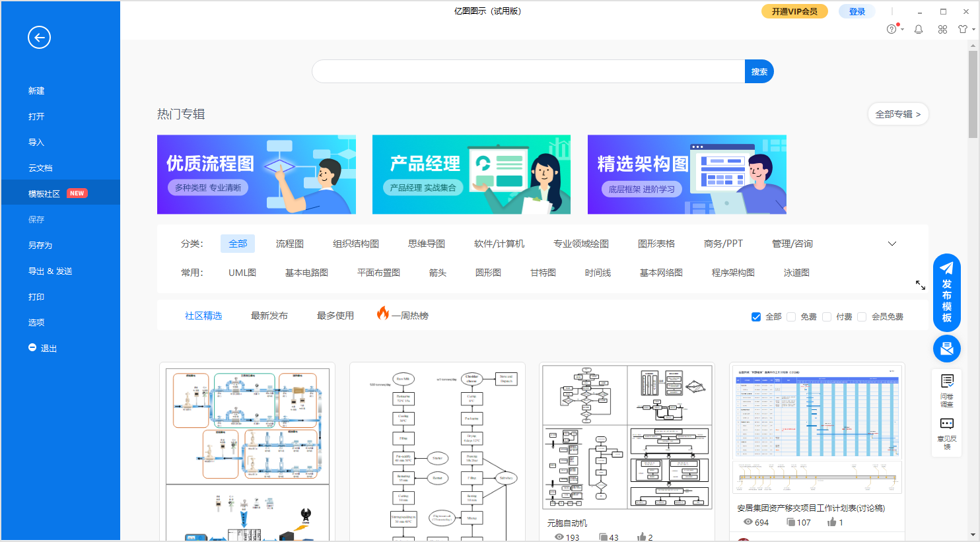Select the 思维导图 category
The height and width of the screenshot is (542, 980).
(427, 244)
